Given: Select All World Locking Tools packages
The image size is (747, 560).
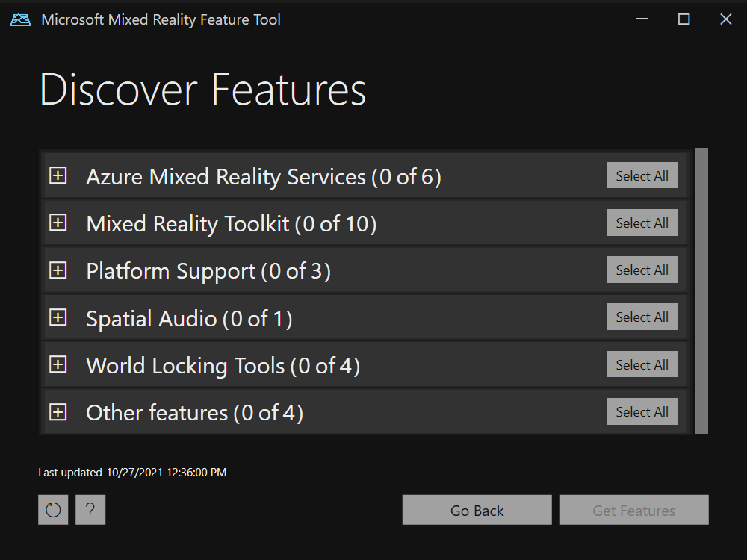Looking at the screenshot, I should point(642,365).
